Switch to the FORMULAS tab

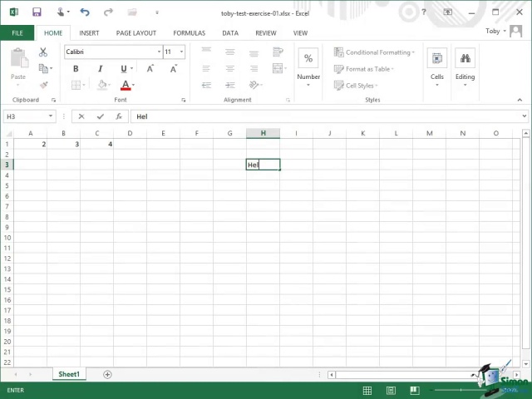coord(189,33)
